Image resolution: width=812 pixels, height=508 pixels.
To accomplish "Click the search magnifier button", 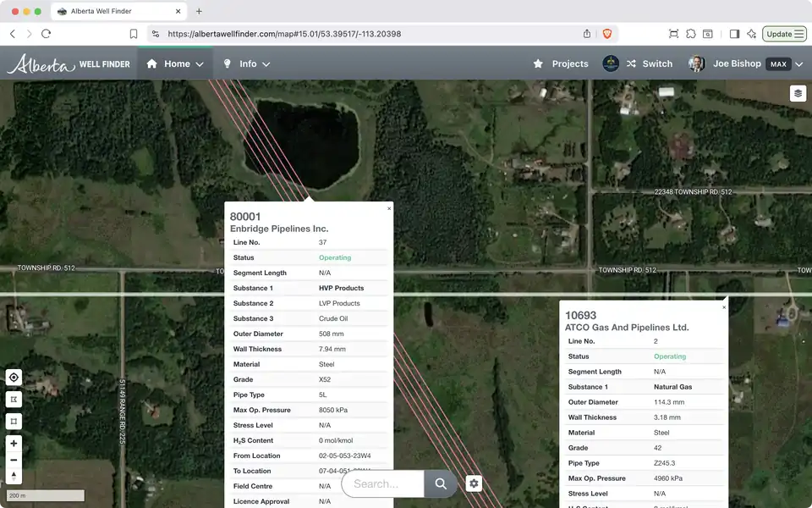I will click(441, 483).
